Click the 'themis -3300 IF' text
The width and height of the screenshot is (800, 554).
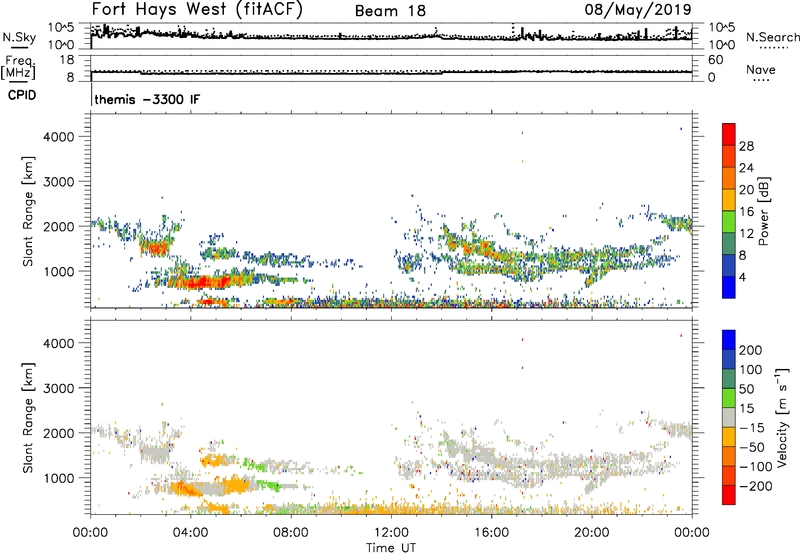[x=147, y=99]
